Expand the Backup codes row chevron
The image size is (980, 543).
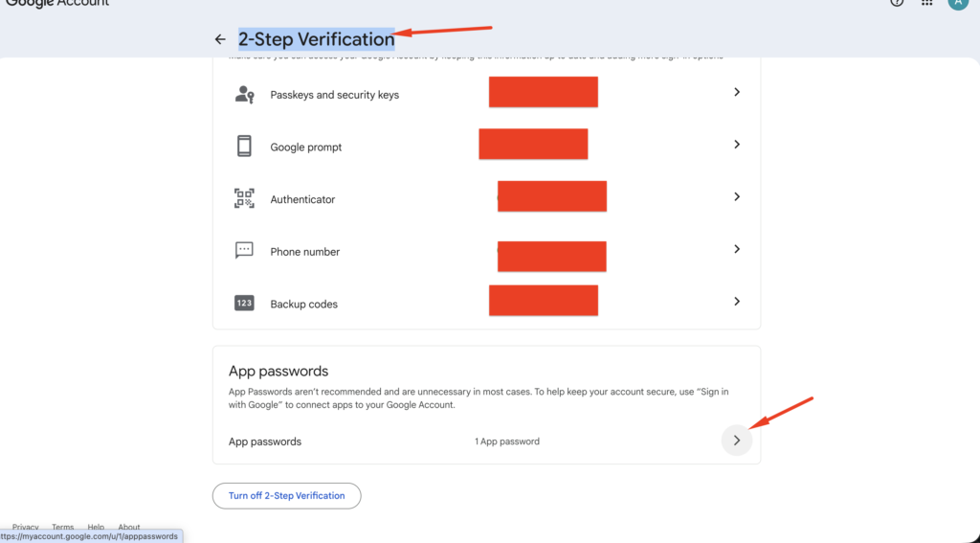(737, 301)
